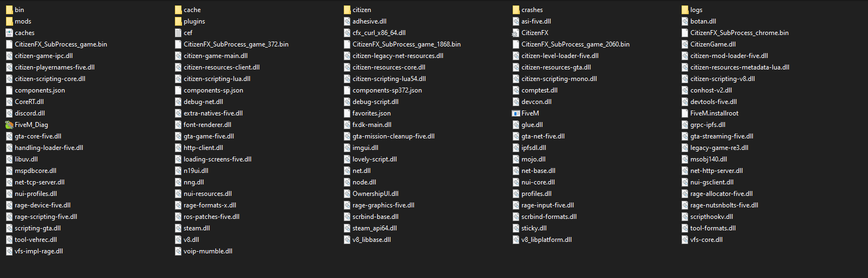The height and width of the screenshot is (278, 868).
Task: Select the CitizenFX shortcut icon
Action: 515,33
